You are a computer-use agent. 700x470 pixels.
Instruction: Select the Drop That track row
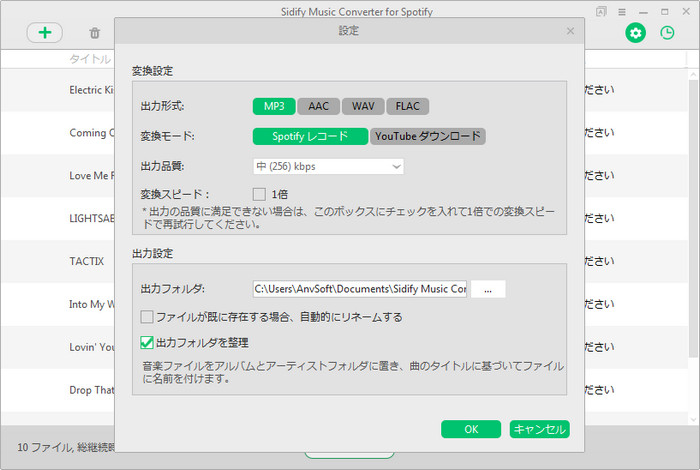tap(58, 390)
